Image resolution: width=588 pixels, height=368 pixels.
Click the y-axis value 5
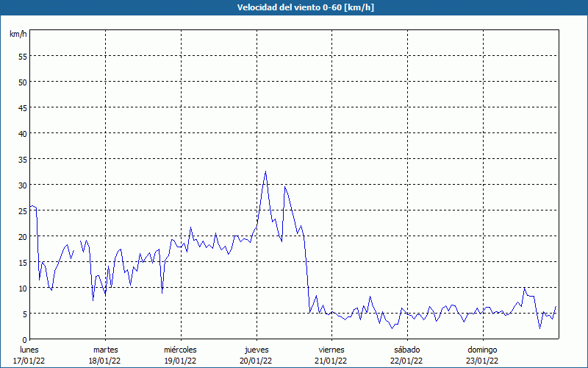click(x=25, y=314)
